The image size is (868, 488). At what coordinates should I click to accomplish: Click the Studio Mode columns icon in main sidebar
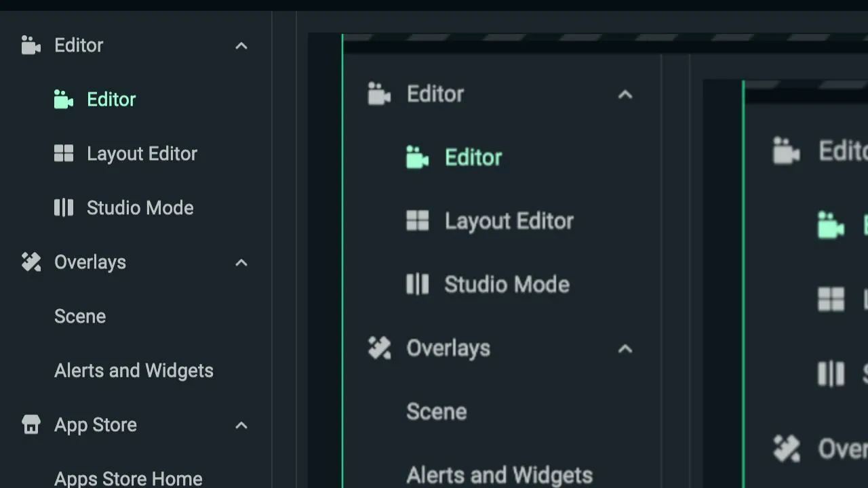(x=64, y=207)
